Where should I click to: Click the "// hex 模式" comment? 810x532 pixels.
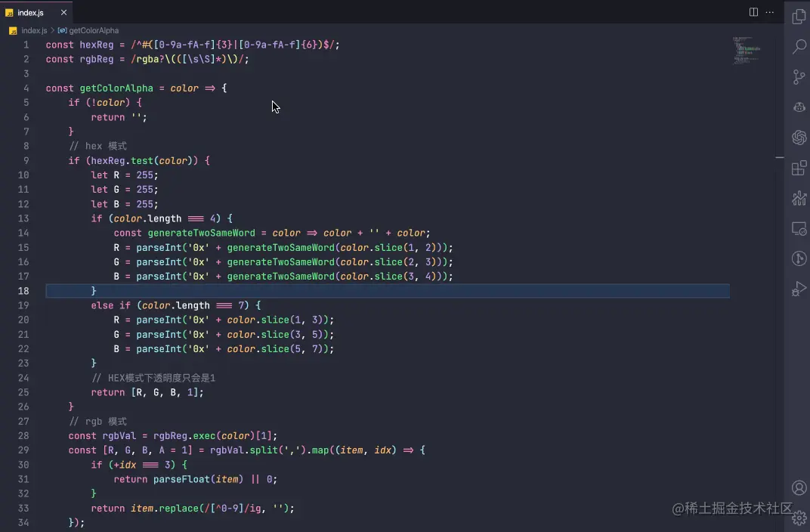(x=97, y=146)
